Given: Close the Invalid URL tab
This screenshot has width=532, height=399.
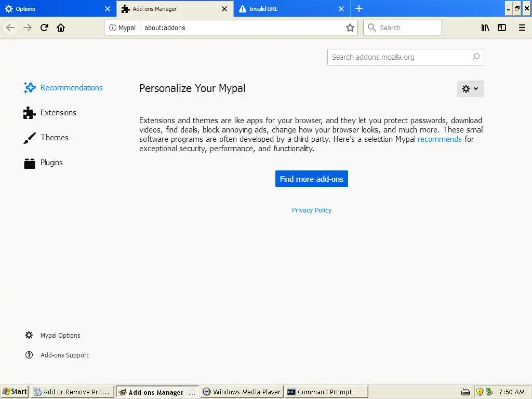Looking at the screenshot, I should 341,9.
